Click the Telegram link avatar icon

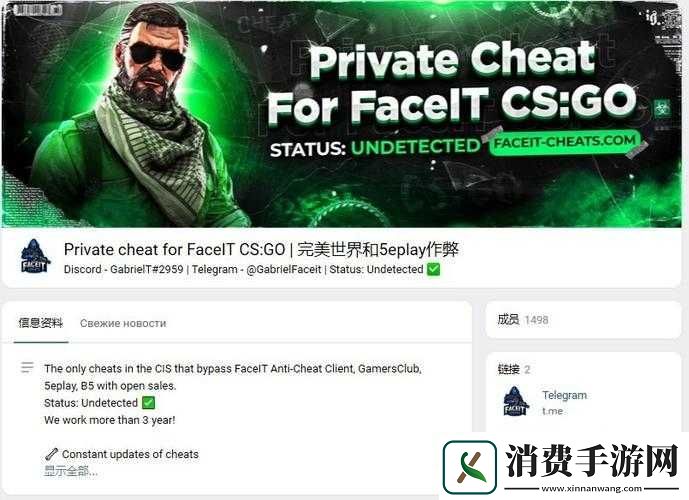click(515, 401)
